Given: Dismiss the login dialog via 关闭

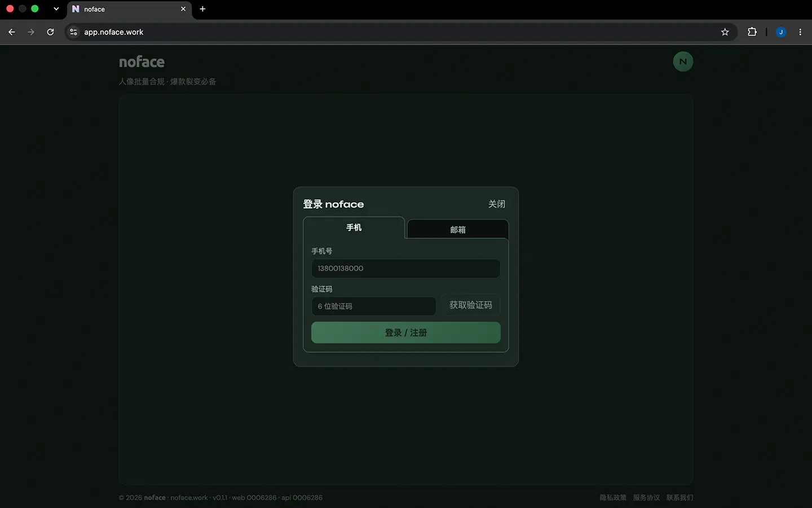Looking at the screenshot, I should (x=497, y=204).
